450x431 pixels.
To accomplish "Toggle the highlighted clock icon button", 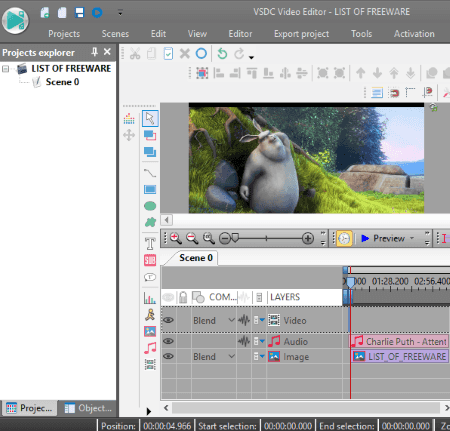I will (344, 238).
